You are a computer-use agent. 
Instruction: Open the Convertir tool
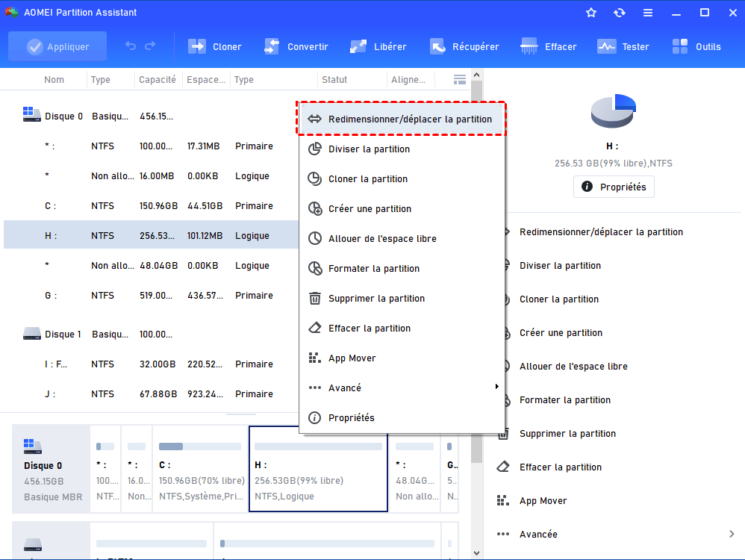pyautogui.click(x=272, y=46)
